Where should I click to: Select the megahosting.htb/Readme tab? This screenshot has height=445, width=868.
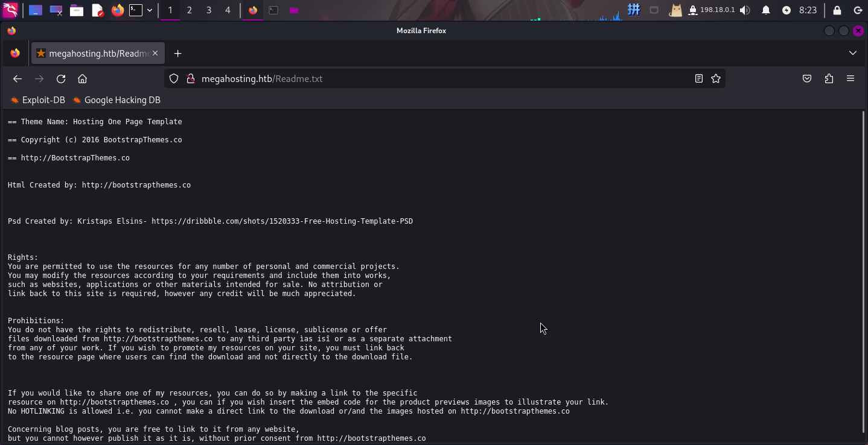(x=97, y=53)
